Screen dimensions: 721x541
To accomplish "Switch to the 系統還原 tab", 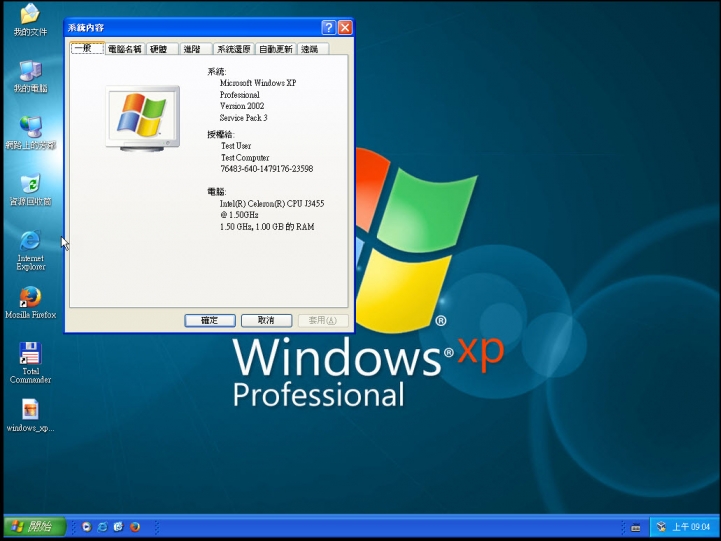I will (x=234, y=49).
